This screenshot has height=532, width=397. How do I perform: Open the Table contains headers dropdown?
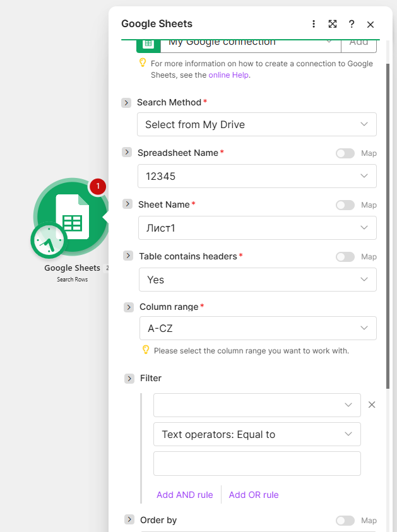coord(258,280)
